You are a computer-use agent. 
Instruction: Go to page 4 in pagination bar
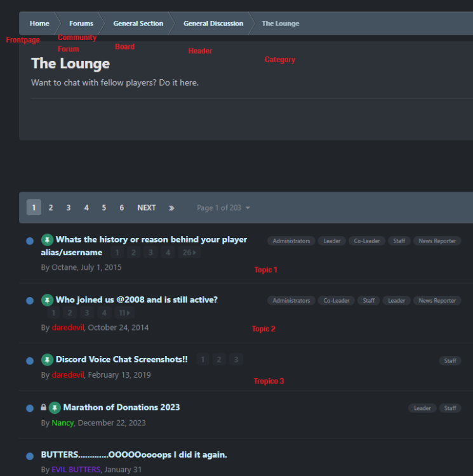pos(86,208)
